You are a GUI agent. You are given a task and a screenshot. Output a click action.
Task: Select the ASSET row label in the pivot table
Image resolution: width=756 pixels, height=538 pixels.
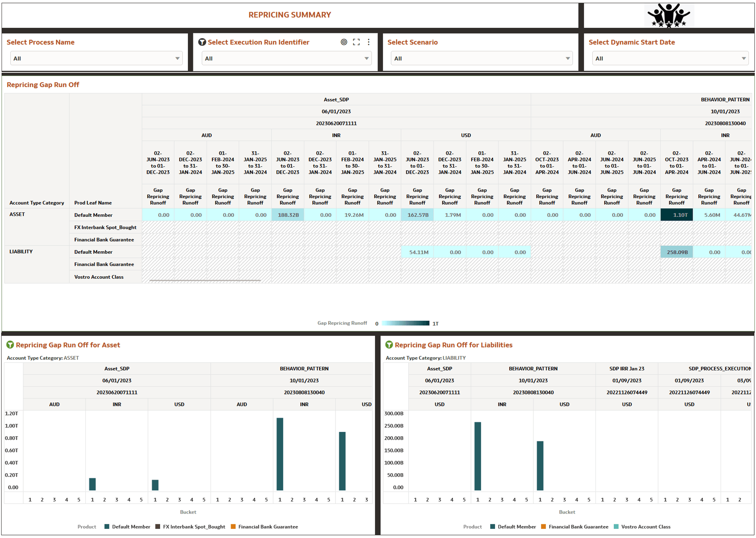coord(18,214)
